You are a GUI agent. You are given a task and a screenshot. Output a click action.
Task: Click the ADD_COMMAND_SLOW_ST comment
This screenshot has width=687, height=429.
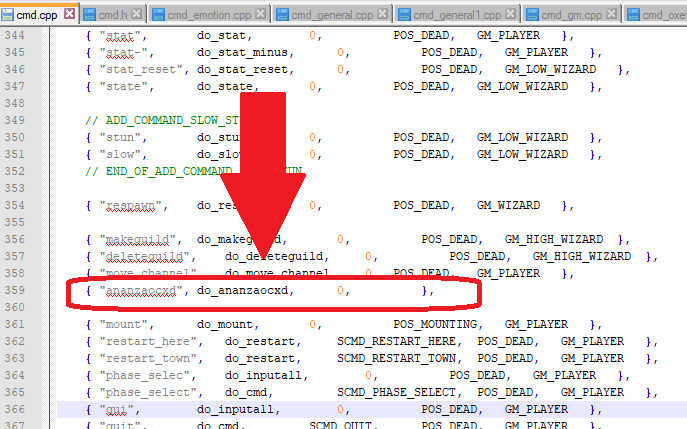point(163,120)
